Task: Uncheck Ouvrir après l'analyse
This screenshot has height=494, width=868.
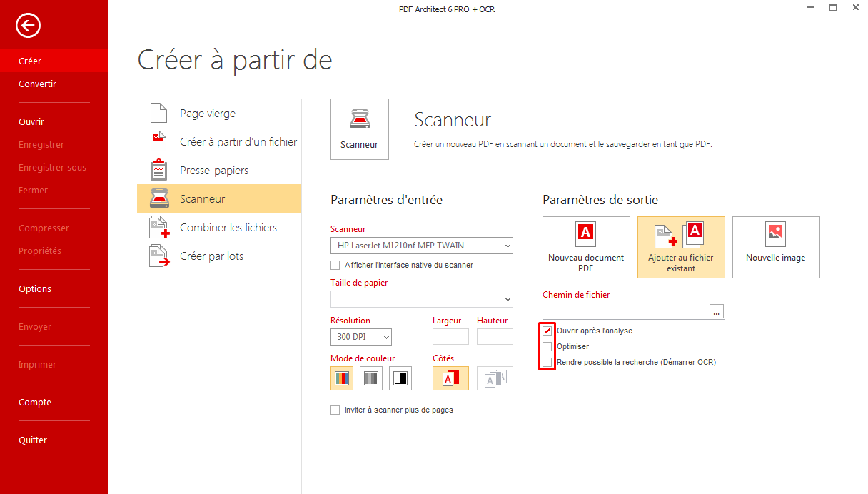Action: click(547, 331)
